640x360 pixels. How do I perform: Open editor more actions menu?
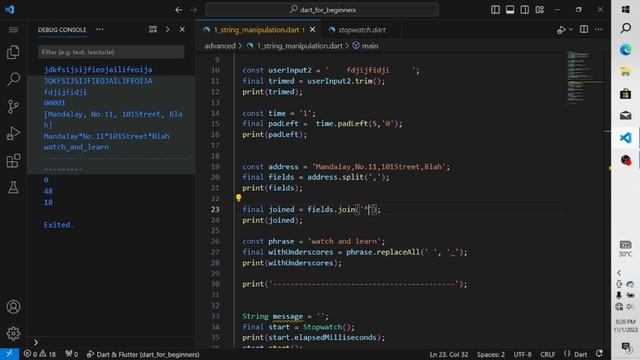pyautogui.click(x=598, y=29)
